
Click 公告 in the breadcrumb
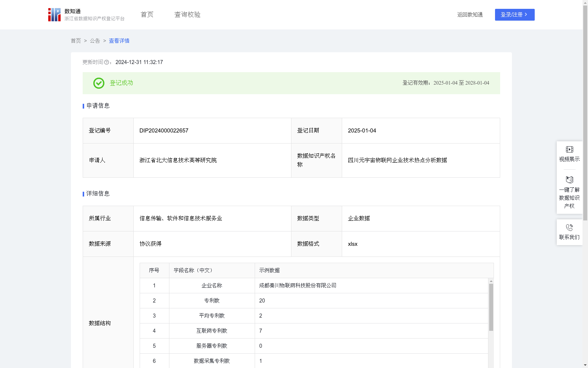(95, 41)
